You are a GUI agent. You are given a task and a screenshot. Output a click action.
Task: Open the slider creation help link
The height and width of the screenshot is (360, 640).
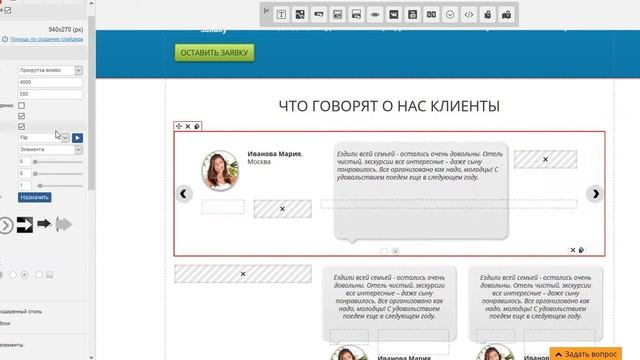[46, 39]
